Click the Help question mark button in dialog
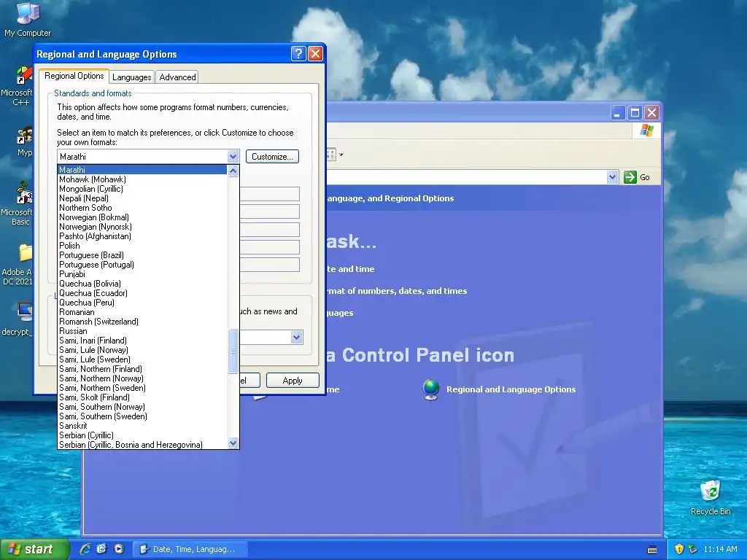Image resolution: width=747 pixels, height=560 pixels. point(298,53)
